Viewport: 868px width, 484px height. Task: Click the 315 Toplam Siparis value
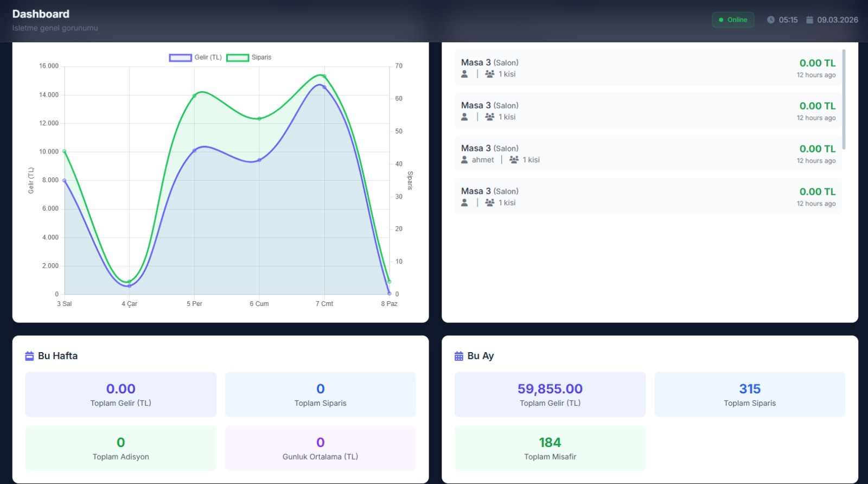point(750,389)
